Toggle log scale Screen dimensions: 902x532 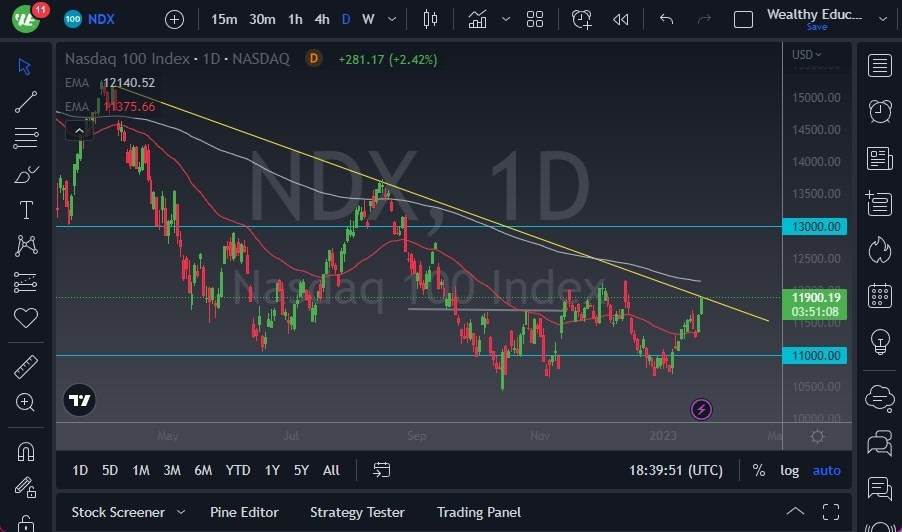coord(789,470)
